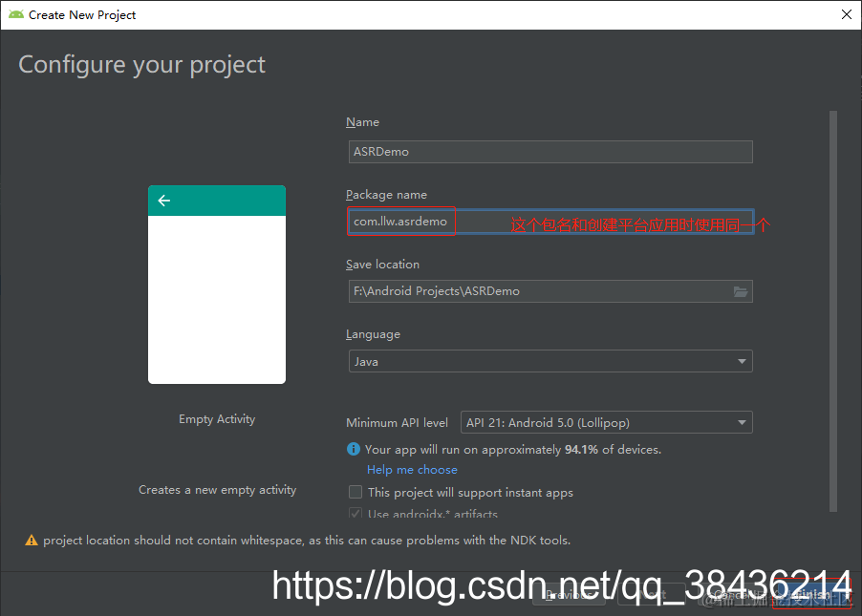Click the back arrow in activity preview
This screenshot has width=862, height=616.
click(163, 201)
